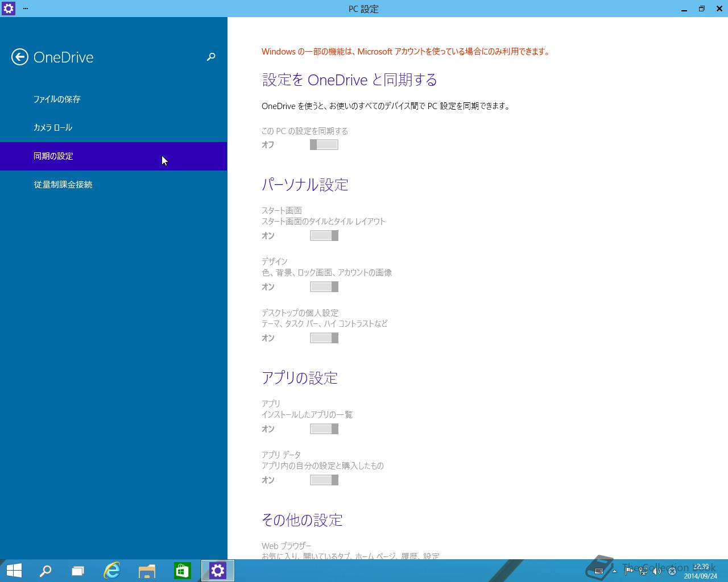
Task: Select 同期の設定 in the sidebar
Action: coord(114,156)
